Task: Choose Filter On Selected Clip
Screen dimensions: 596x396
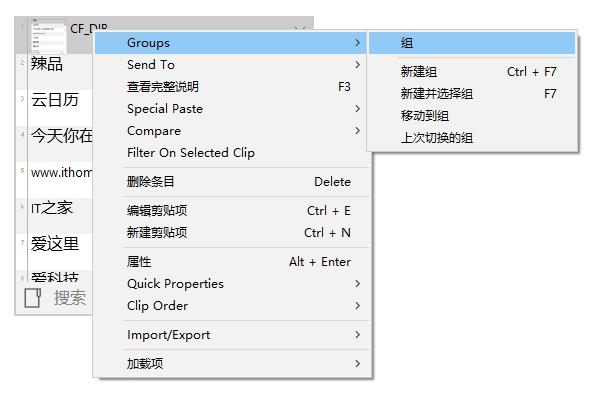Action: point(232,153)
